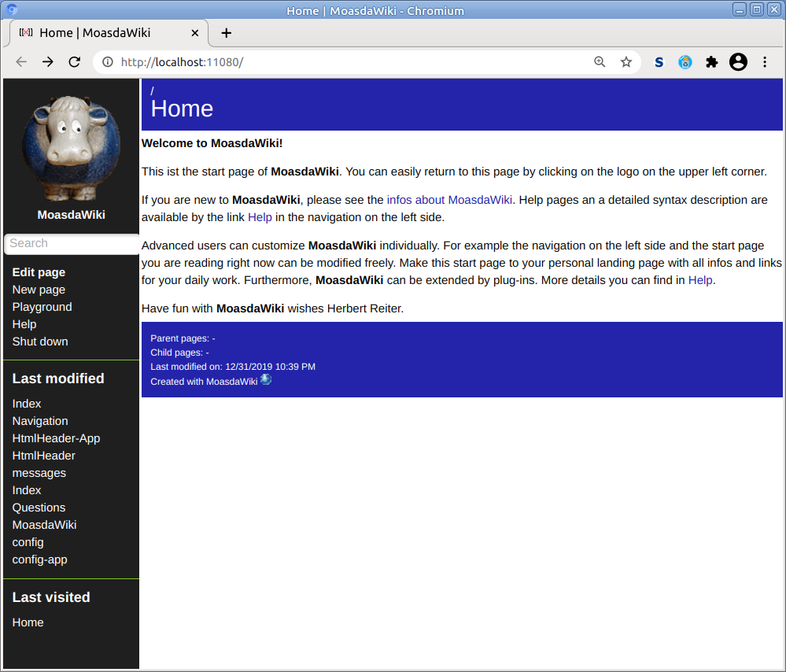Click inside the wiki Search field
This screenshot has width=786, height=672.
(x=71, y=244)
